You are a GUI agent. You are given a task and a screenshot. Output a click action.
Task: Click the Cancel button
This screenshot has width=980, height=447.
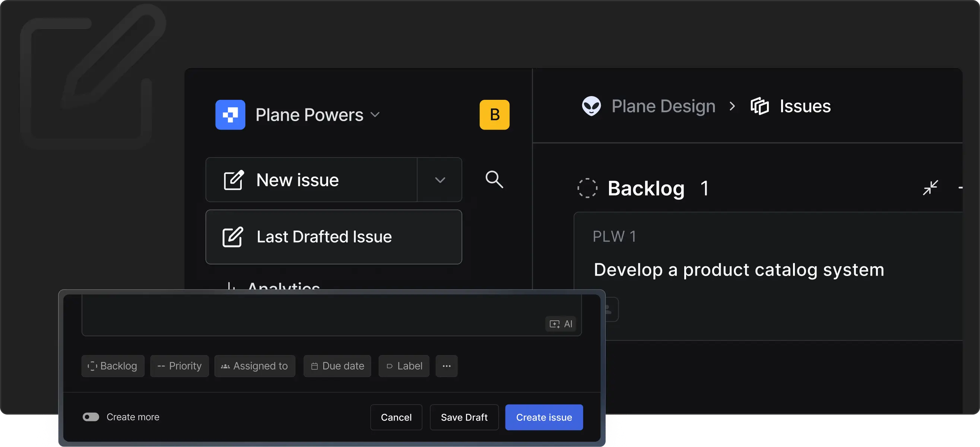pyautogui.click(x=396, y=417)
